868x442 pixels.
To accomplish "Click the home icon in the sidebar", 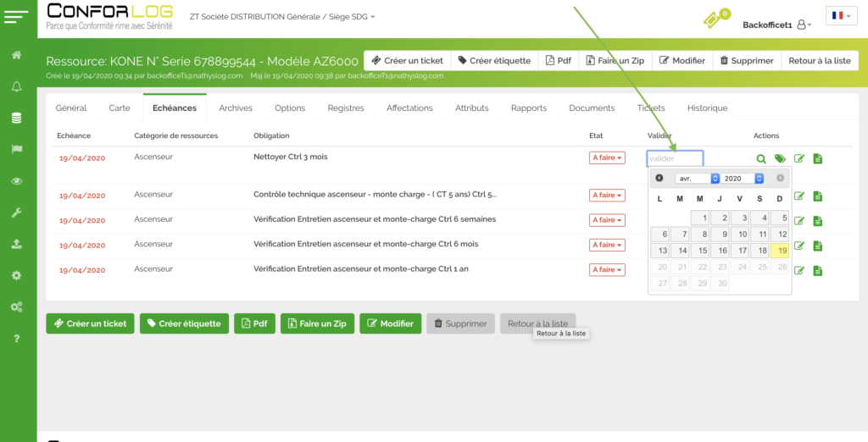I will coord(16,56).
